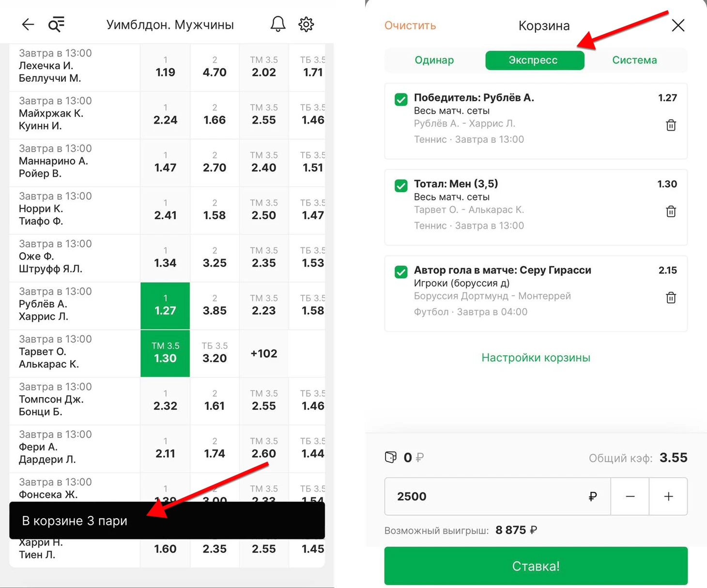Switch to the Одинар tab
Screen dimensions: 707x588
pyautogui.click(x=434, y=60)
